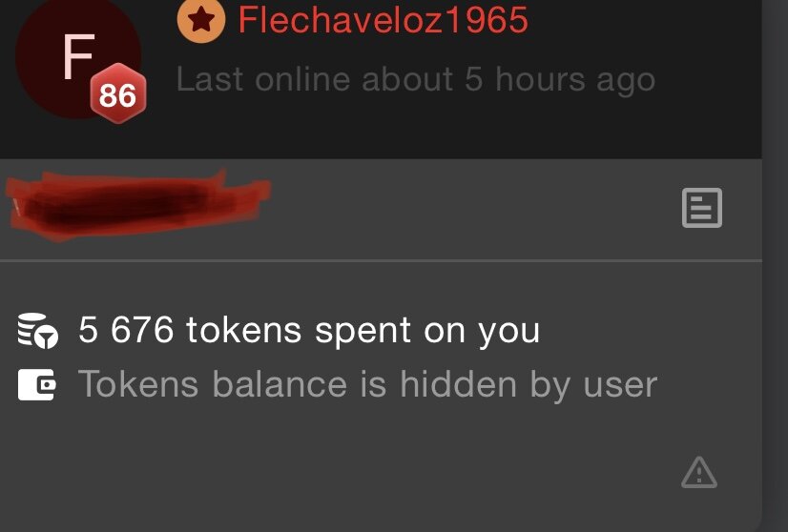
Task: Open the F profile avatar
Action: click(x=78, y=58)
